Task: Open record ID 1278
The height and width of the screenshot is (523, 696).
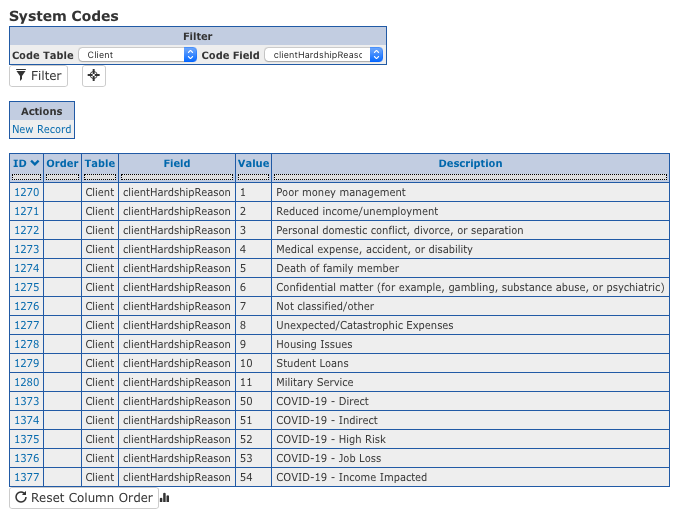Action: pyautogui.click(x=27, y=345)
